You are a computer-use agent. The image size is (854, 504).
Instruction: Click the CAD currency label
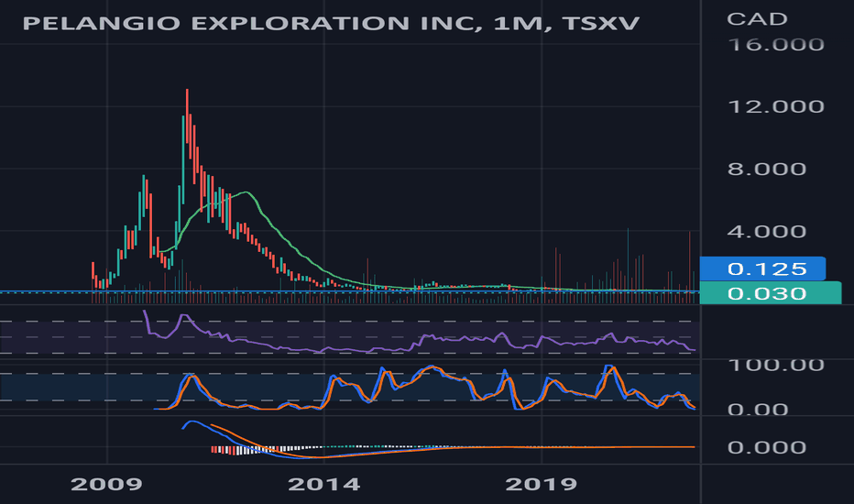(757, 19)
